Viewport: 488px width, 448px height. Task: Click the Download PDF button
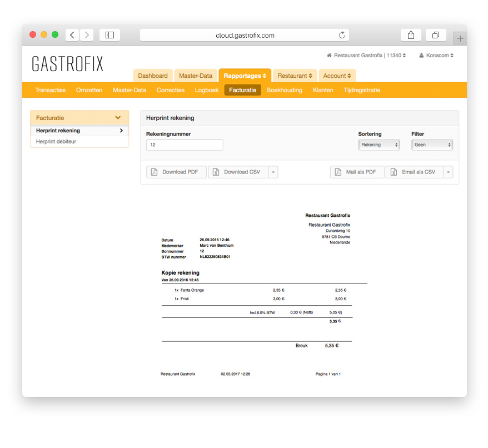pos(176,172)
